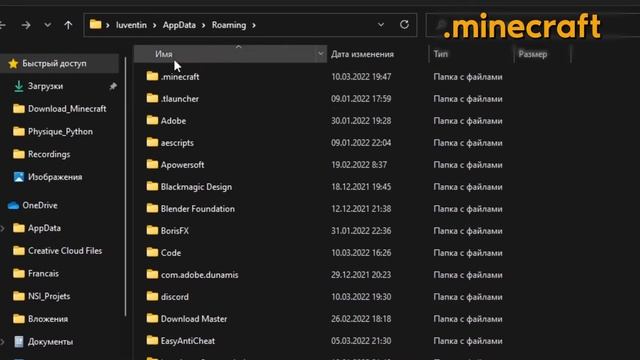This screenshot has height=360, width=640.
Task: Open Download_Minecraft in sidebar
Action: pos(67,109)
